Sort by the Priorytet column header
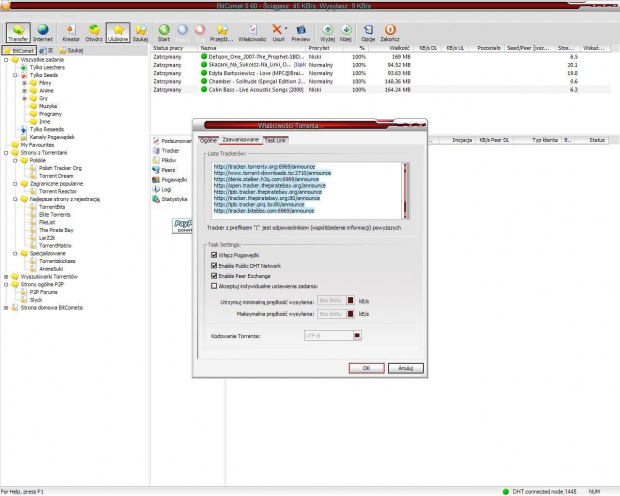The image size is (620, 496). (x=325, y=48)
